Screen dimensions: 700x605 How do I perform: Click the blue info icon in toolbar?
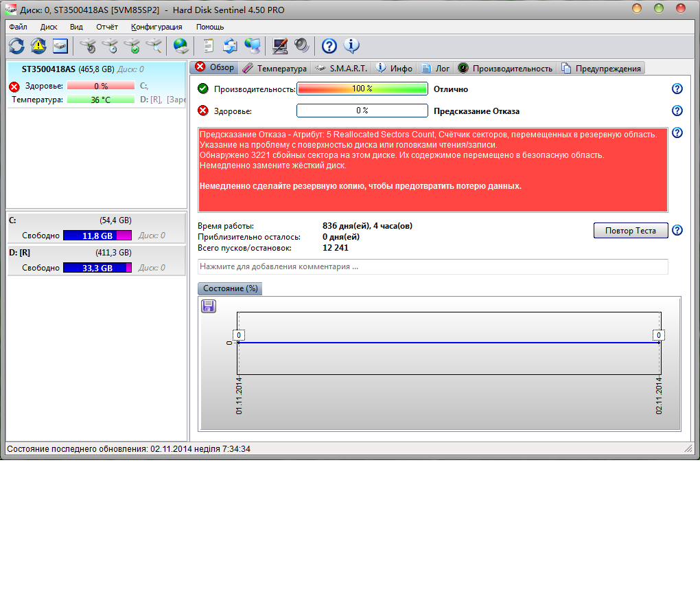351,46
